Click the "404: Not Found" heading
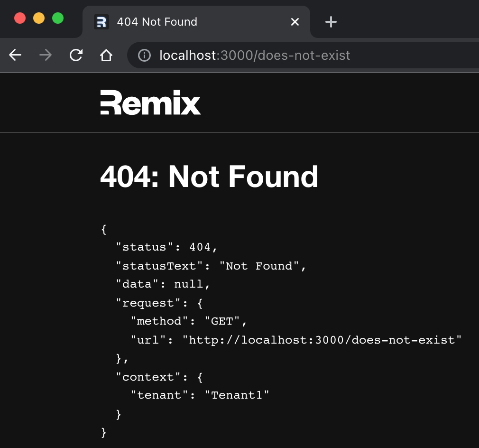The height and width of the screenshot is (448, 479). (209, 177)
